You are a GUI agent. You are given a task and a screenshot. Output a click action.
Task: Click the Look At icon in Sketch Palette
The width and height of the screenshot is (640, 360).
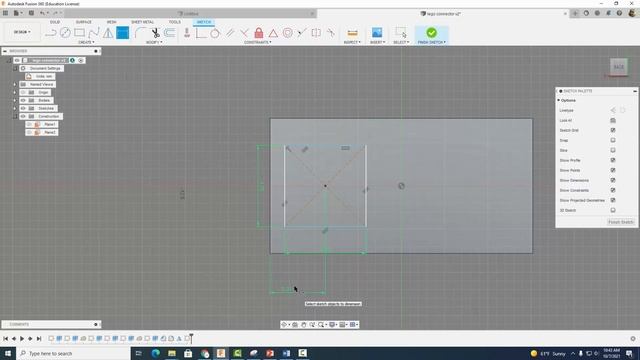(x=613, y=120)
